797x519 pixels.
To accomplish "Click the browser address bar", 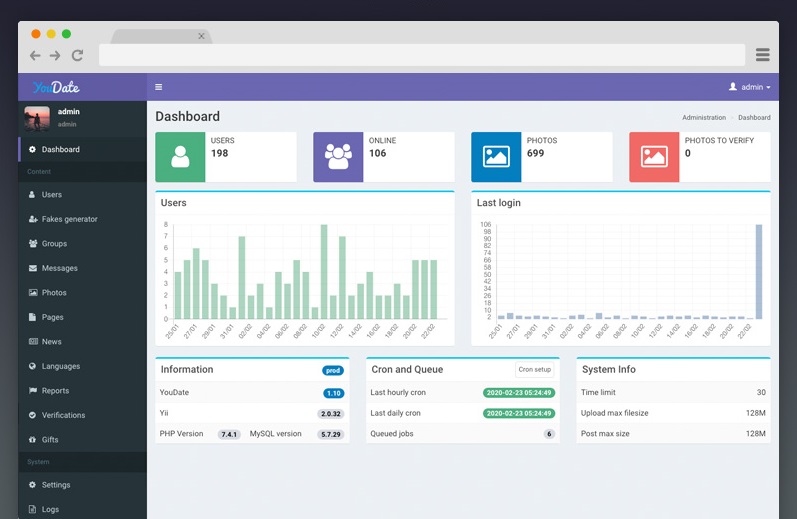I will [420, 55].
